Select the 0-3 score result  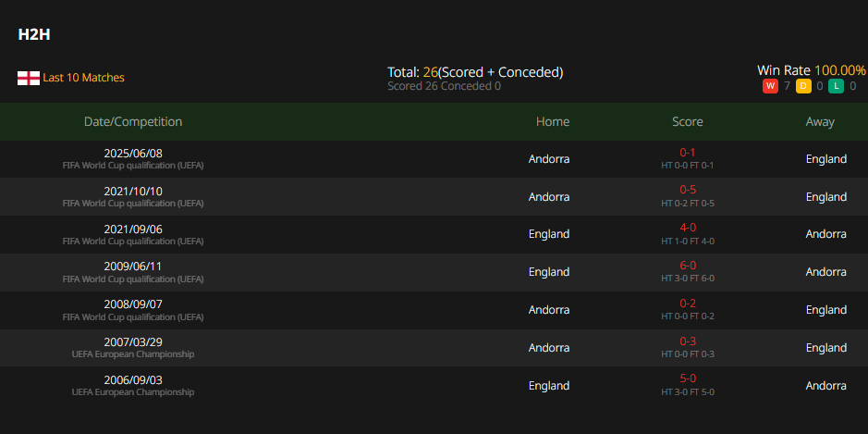[x=688, y=341]
